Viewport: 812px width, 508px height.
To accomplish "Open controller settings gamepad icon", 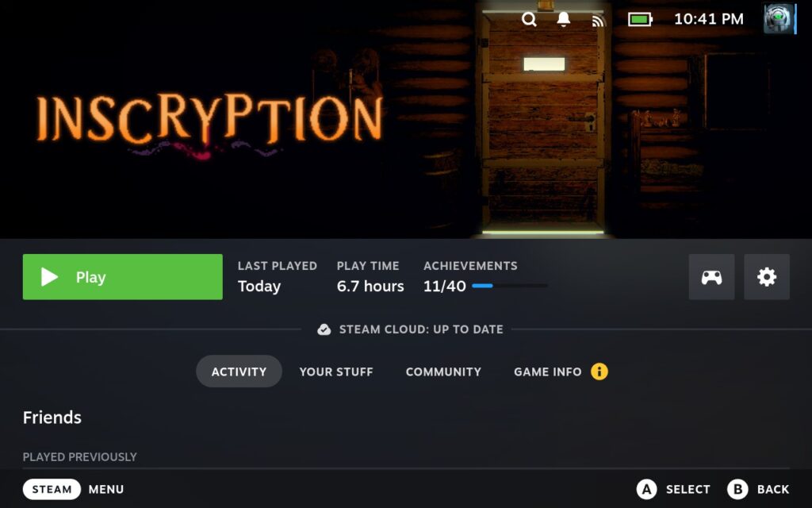I will (711, 277).
